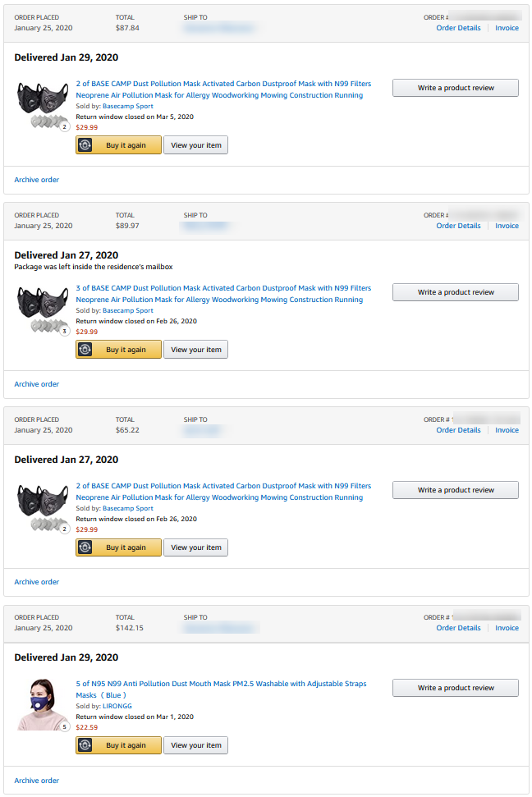Click Buy it again for Jan 29 BASE CAMP order
Image resolution: width=532 pixels, height=797 pixels.
pos(118,145)
